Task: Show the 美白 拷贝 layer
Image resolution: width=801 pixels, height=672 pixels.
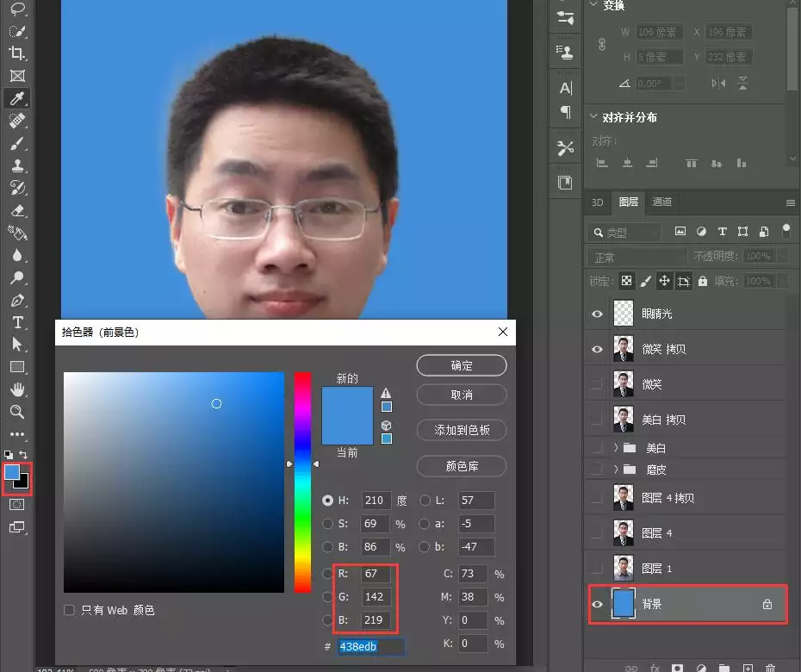Action: (x=597, y=420)
